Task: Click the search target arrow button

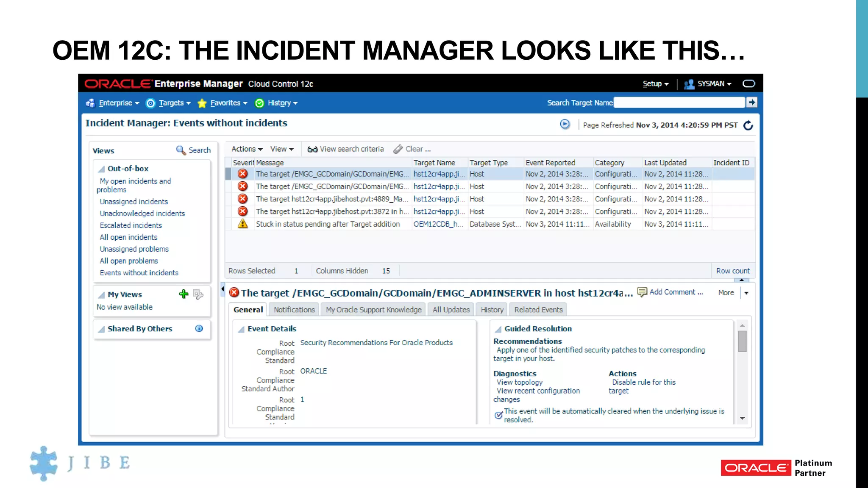Action: tap(752, 102)
